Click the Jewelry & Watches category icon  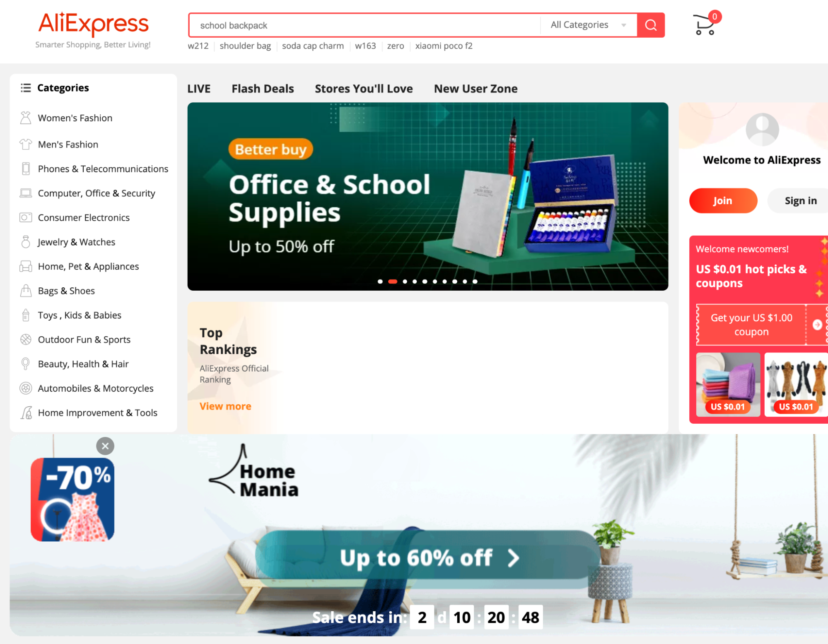coord(26,241)
